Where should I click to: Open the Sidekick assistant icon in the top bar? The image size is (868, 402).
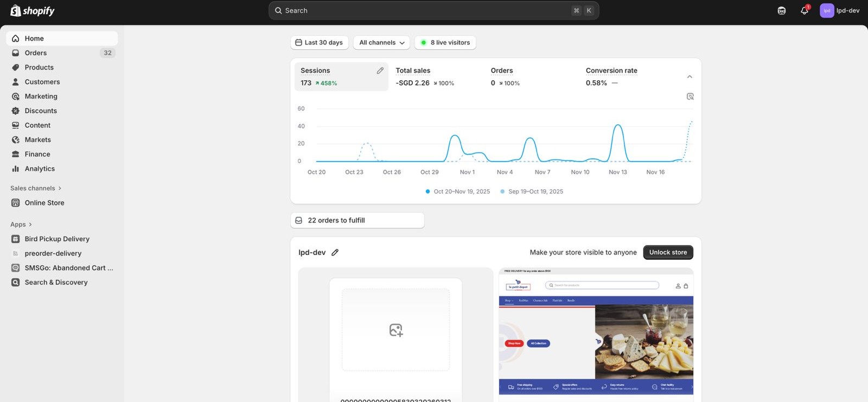tap(781, 11)
